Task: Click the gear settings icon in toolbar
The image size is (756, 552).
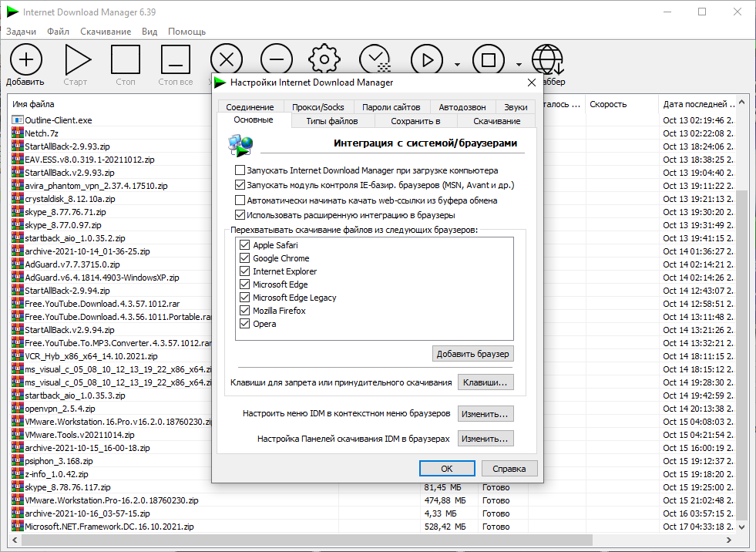Action: (324, 59)
